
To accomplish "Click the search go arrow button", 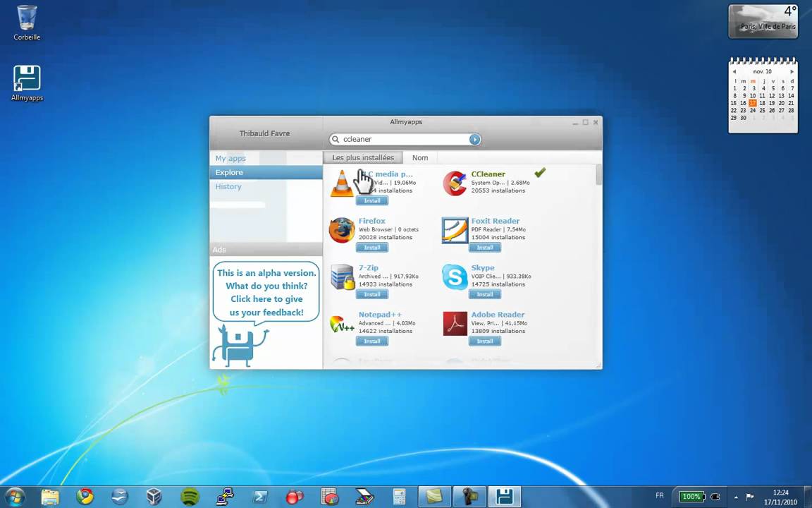I will pyautogui.click(x=474, y=139).
